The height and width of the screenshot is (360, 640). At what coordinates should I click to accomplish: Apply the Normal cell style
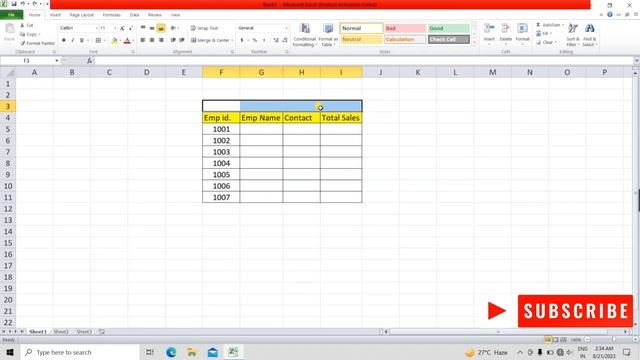click(361, 28)
